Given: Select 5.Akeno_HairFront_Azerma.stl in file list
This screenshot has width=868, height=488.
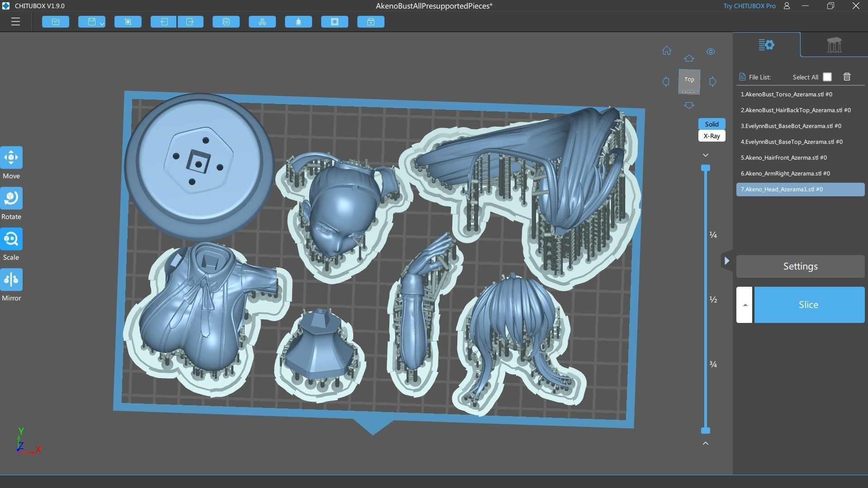Looking at the screenshot, I should [800, 158].
